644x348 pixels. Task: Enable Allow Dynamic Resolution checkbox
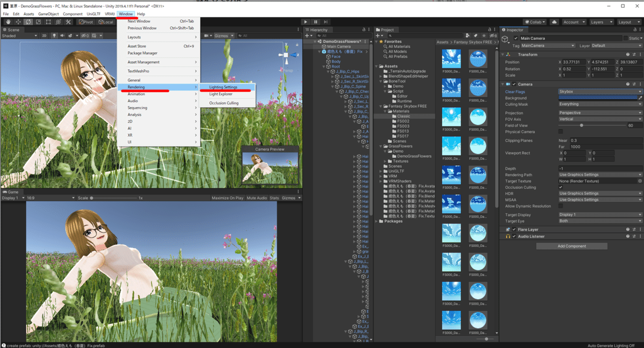click(561, 206)
